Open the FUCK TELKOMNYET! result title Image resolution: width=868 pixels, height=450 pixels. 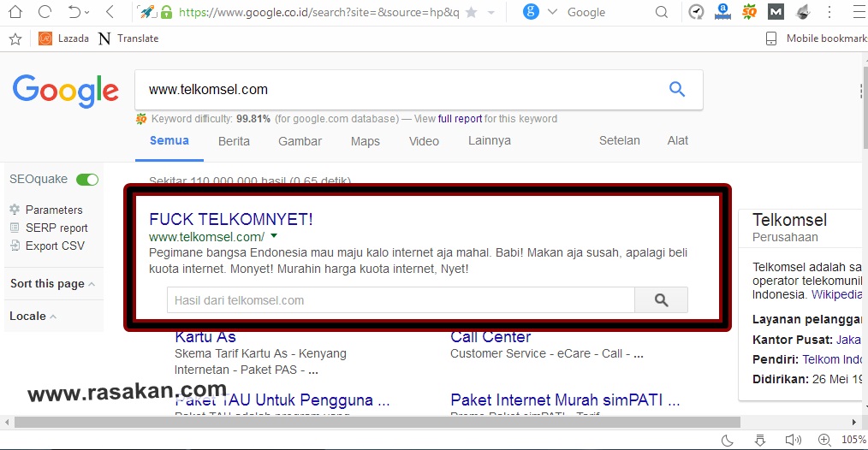(x=231, y=219)
